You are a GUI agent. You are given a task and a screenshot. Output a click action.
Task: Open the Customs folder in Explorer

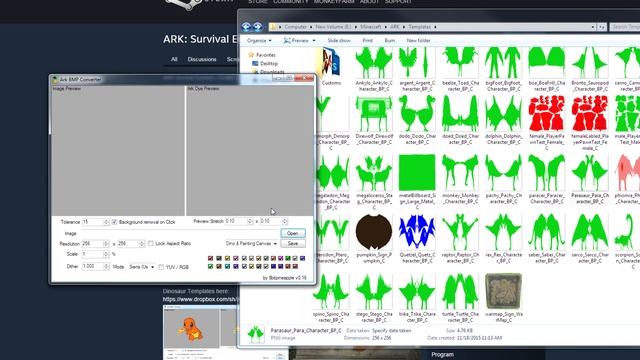[x=330, y=66]
